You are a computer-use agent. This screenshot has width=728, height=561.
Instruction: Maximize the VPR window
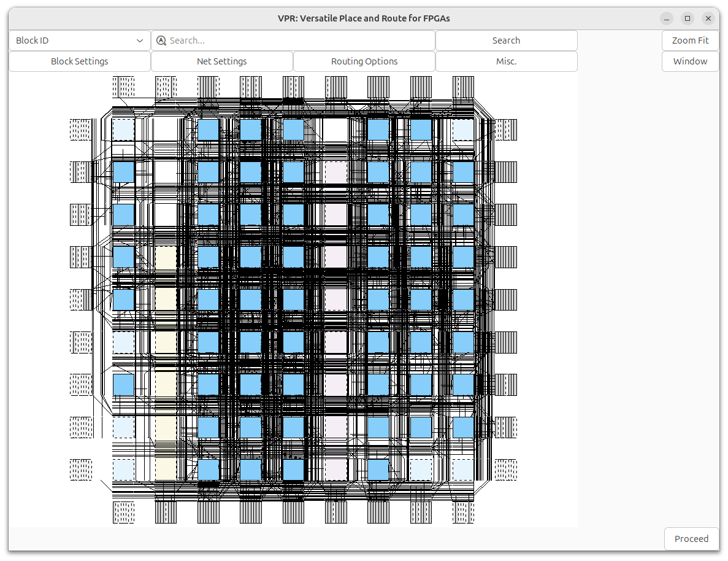click(688, 18)
